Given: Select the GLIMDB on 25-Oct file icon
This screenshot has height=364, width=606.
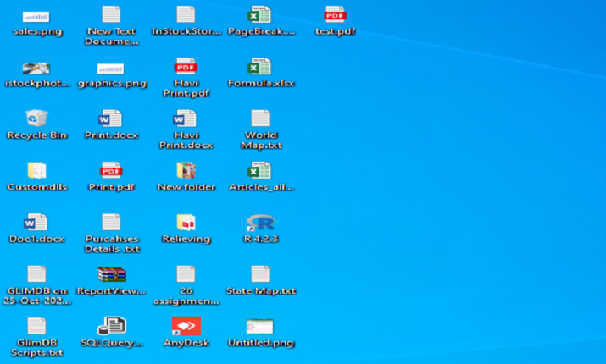Looking at the screenshot, I should click(x=36, y=274).
